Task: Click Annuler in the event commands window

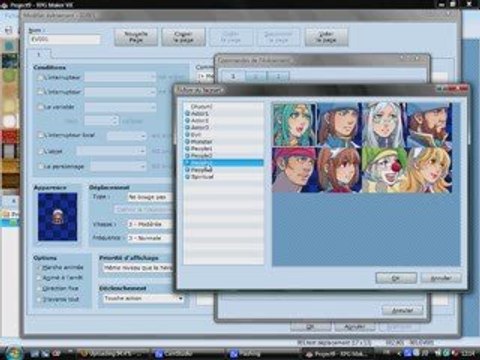Action: [x=403, y=310]
